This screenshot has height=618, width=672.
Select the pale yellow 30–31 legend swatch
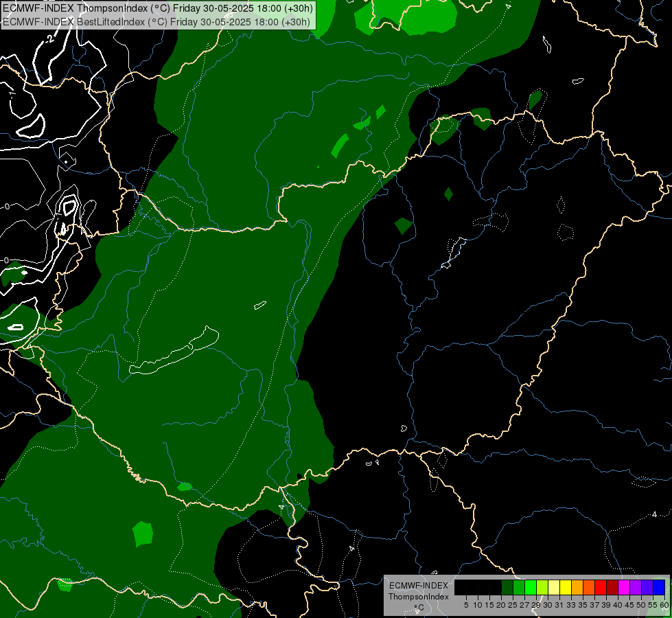[x=554, y=587]
